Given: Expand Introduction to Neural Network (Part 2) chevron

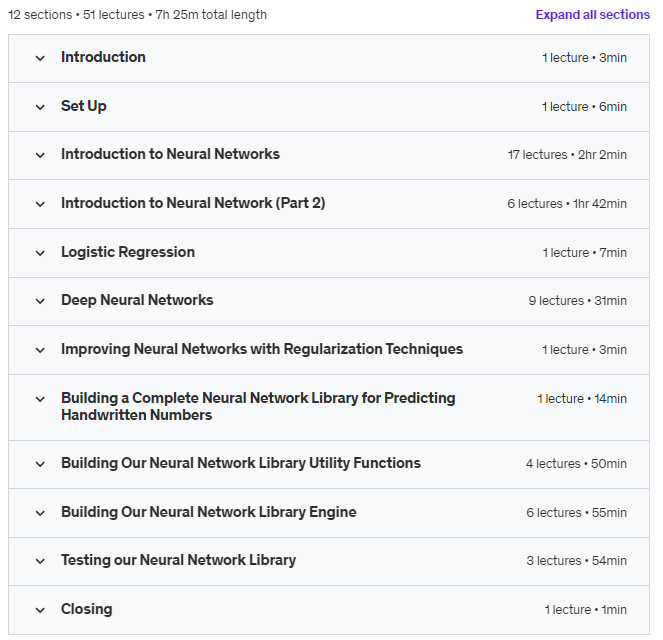Looking at the screenshot, I should (x=40, y=204).
